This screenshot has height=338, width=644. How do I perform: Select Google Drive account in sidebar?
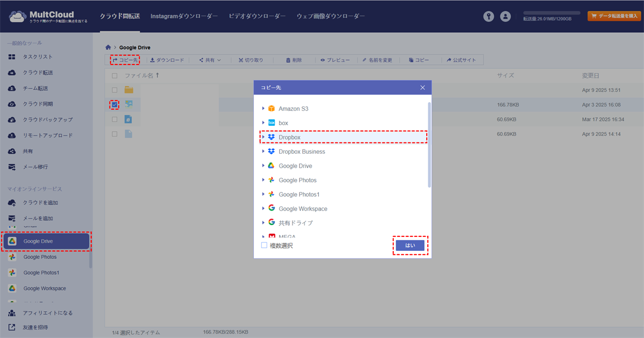coord(46,241)
